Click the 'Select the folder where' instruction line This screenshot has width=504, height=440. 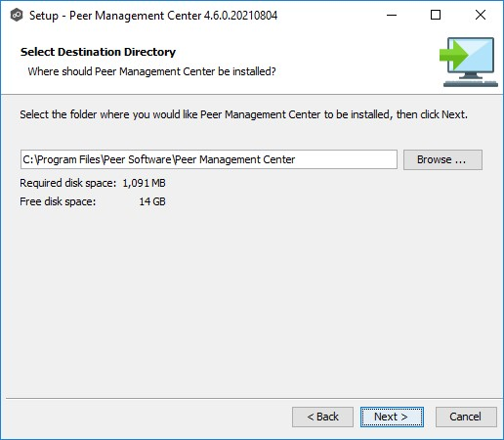tap(243, 114)
